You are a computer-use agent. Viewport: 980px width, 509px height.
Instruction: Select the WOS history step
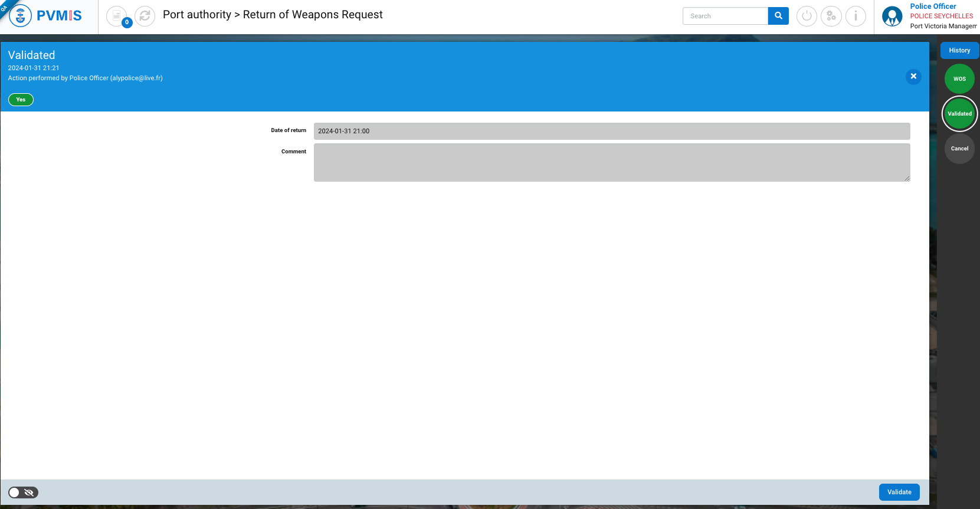[x=959, y=79]
